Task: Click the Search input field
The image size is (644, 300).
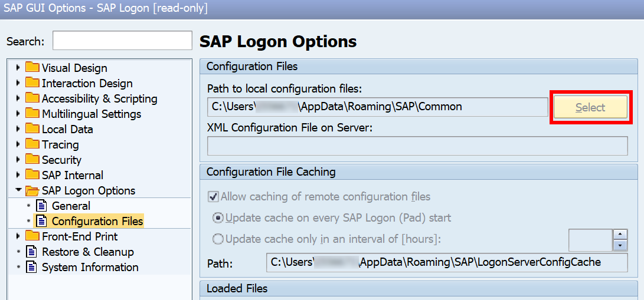Action: pyautogui.click(x=122, y=41)
